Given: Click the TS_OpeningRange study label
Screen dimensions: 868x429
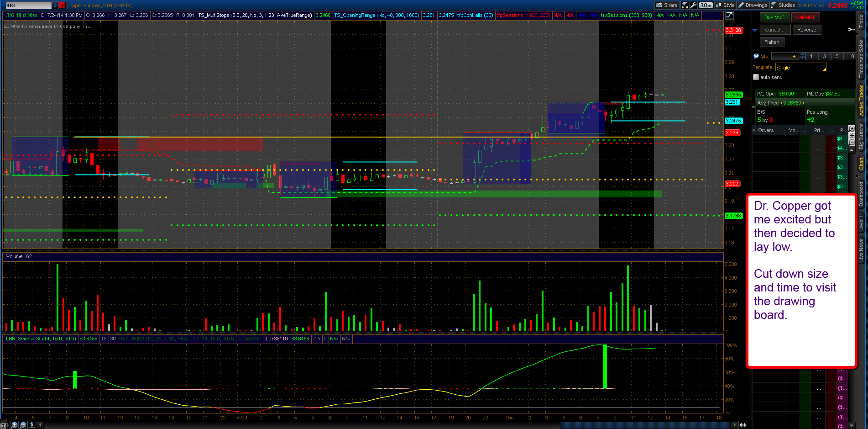Looking at the screenshot, I should click(376, 15).
